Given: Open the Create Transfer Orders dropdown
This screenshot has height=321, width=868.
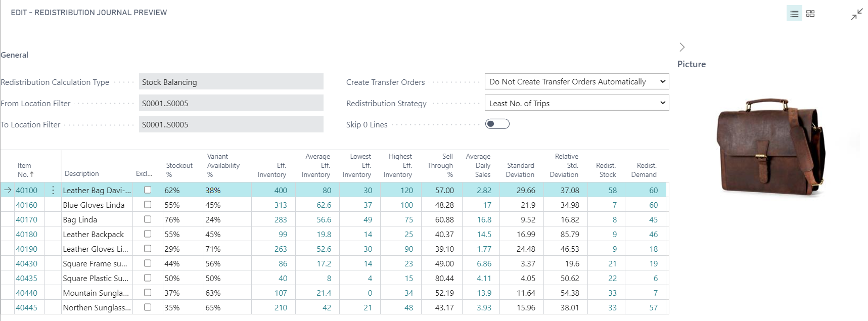Looking at the screenshot, I should coord(576,82).
